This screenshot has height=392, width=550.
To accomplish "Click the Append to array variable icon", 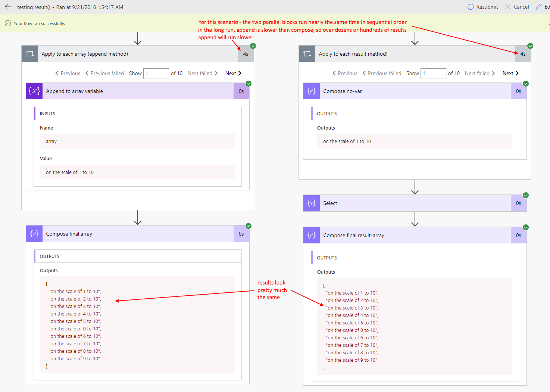I will pos(34,91).
